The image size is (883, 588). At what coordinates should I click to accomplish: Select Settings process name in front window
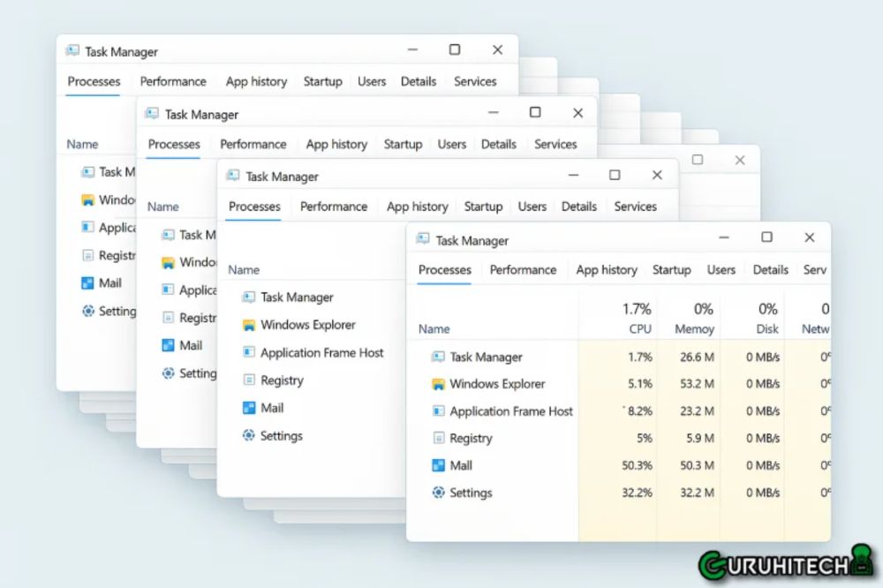coord(471,493)
